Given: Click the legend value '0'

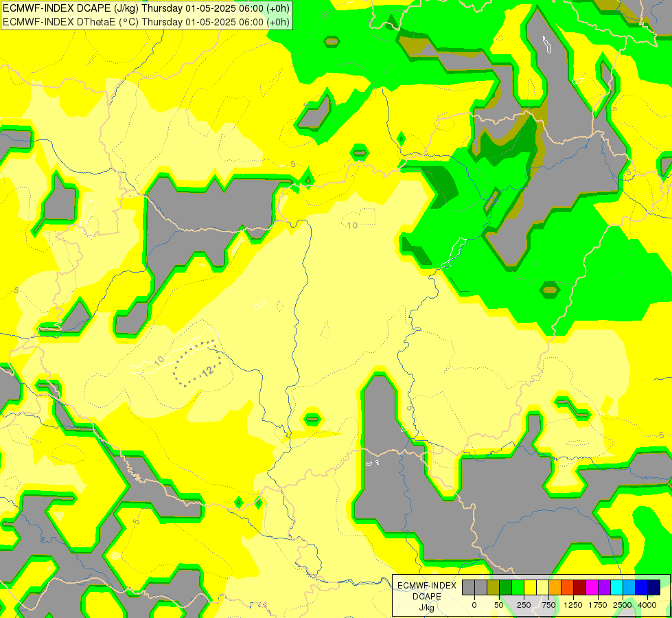Looking at the screenshot, I should 474,605.
